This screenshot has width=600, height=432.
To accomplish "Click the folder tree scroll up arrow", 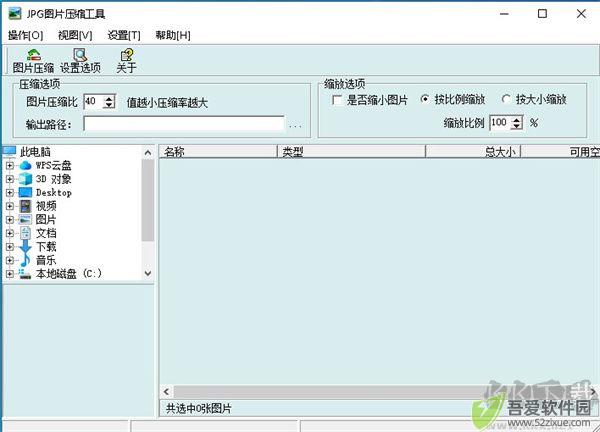I will point(148,153).
